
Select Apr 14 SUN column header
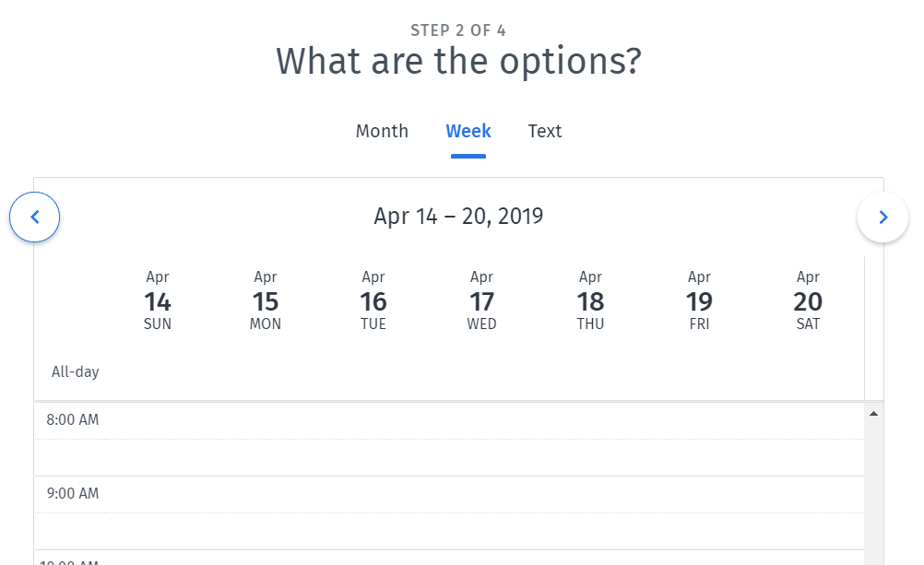tap(158, 300)
